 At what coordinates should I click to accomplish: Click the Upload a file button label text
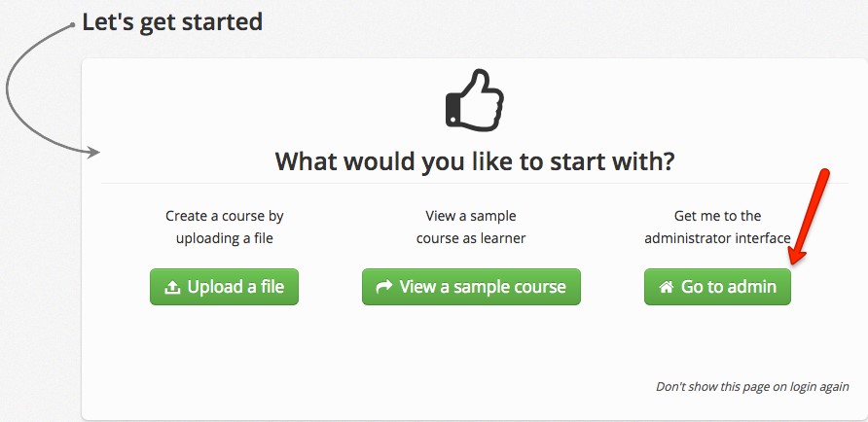click(235, 287)
